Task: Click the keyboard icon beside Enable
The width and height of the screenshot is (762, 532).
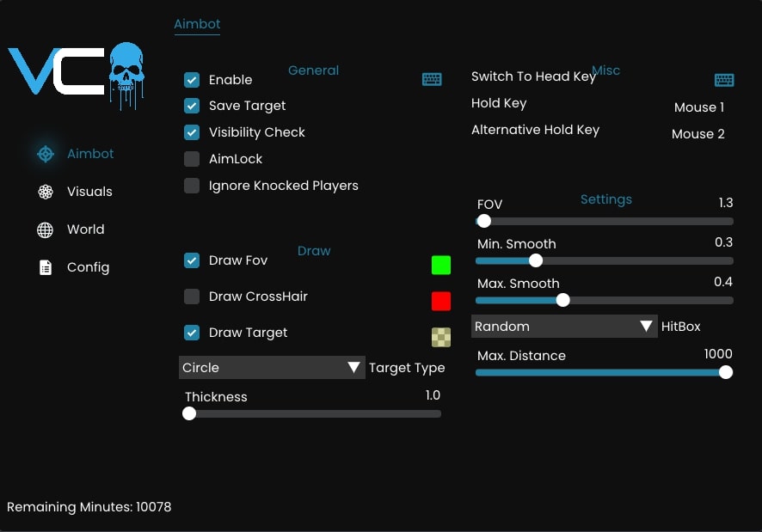Action: [x=432, y=79]
